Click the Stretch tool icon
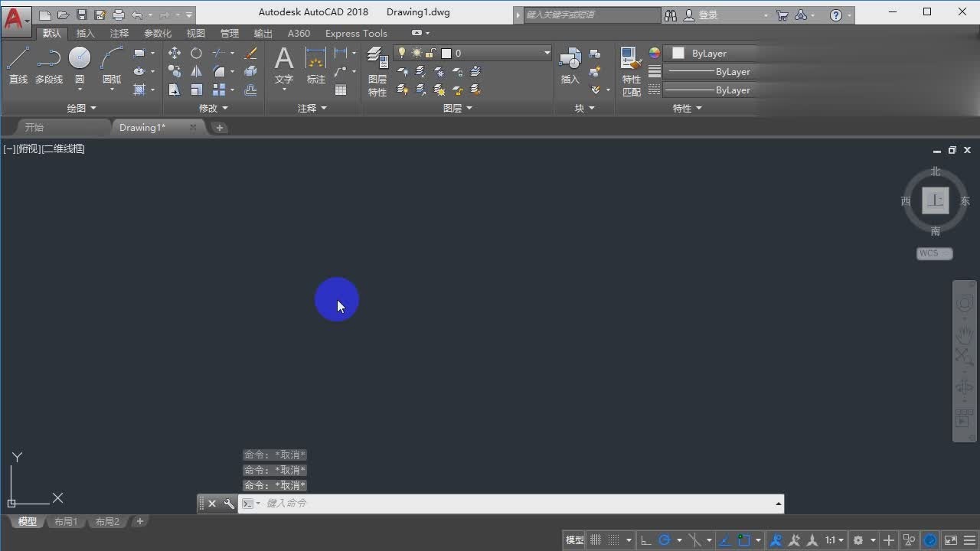Image resolution: width=980 pixels, height=551 pixels. point(175,90)
